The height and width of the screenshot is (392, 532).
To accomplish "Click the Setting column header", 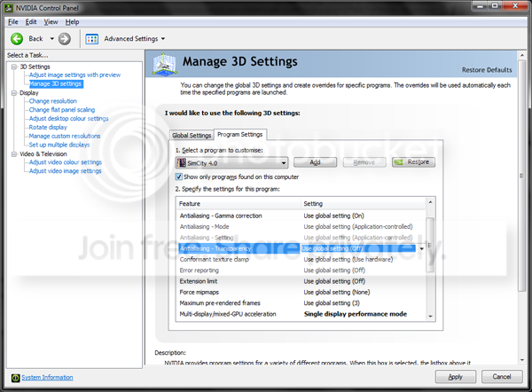I will click(x=364, y=204).
